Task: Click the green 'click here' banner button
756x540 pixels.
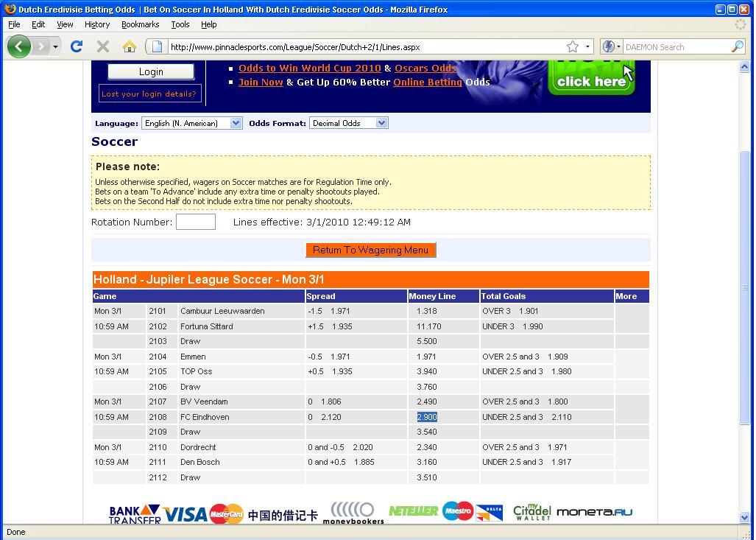Action: coord(592,77)
